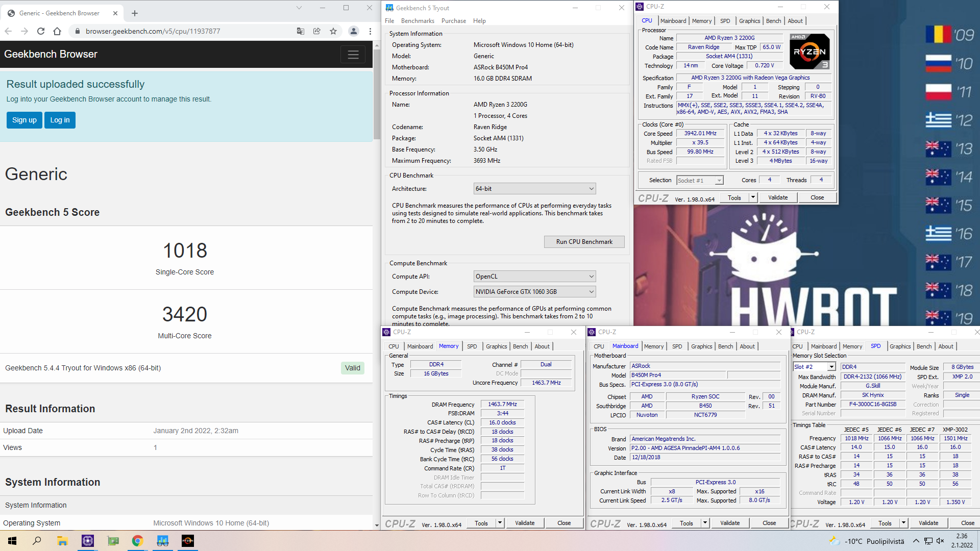Go back in Chrome browser
Viewport: 980px width, 551px height.
pyautogui.click(x=8, y=31)
